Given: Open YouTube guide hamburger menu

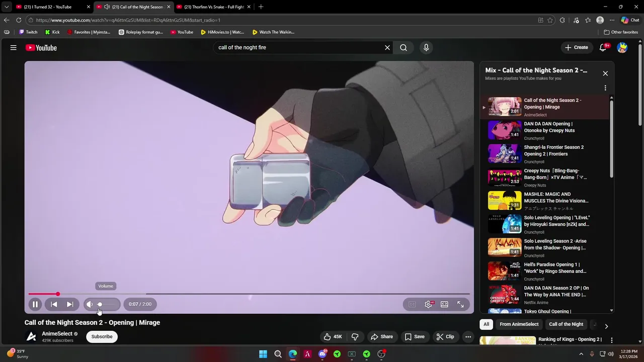Looking at the screenshot, I should click(14, 47).
